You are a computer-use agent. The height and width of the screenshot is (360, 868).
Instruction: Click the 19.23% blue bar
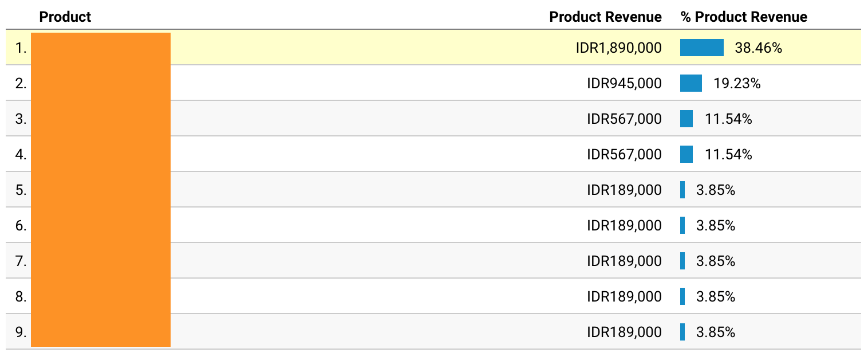coord(691,83)
